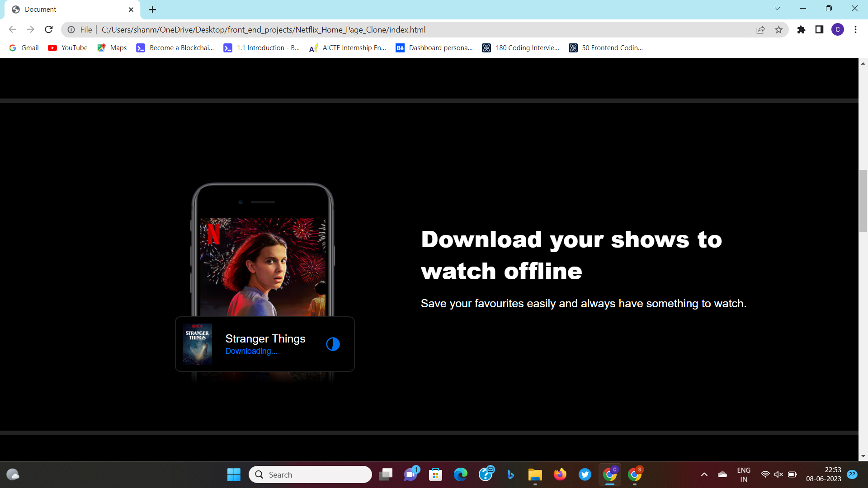Toggle the browser side panel icon
The height and width of the screenshot is (488, 868).
click(x=819, y=30)
